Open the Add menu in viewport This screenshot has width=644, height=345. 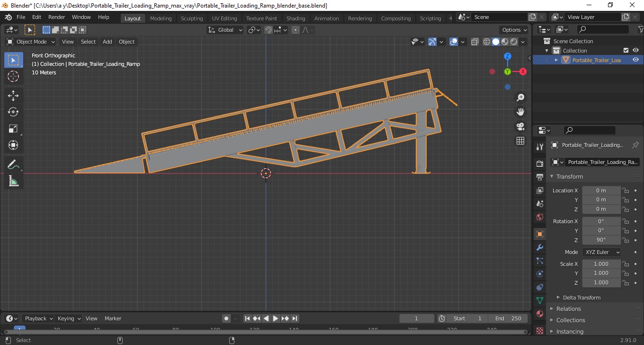pos(107,42)
